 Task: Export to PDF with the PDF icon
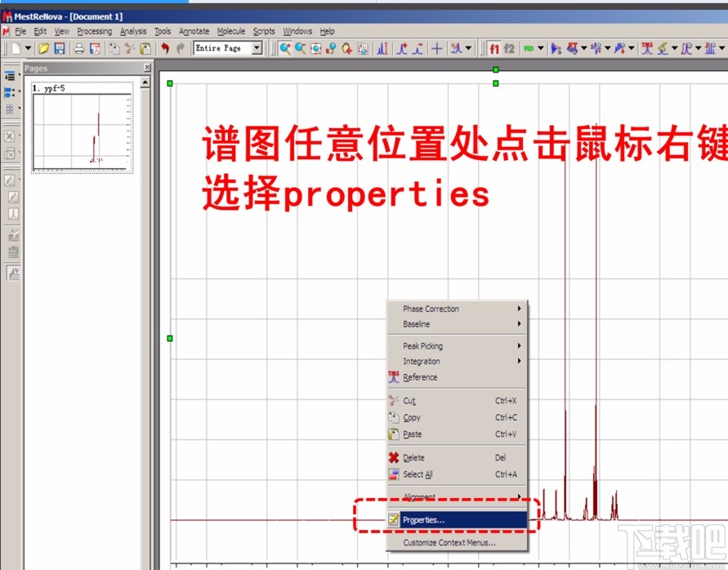coord(95,48)
